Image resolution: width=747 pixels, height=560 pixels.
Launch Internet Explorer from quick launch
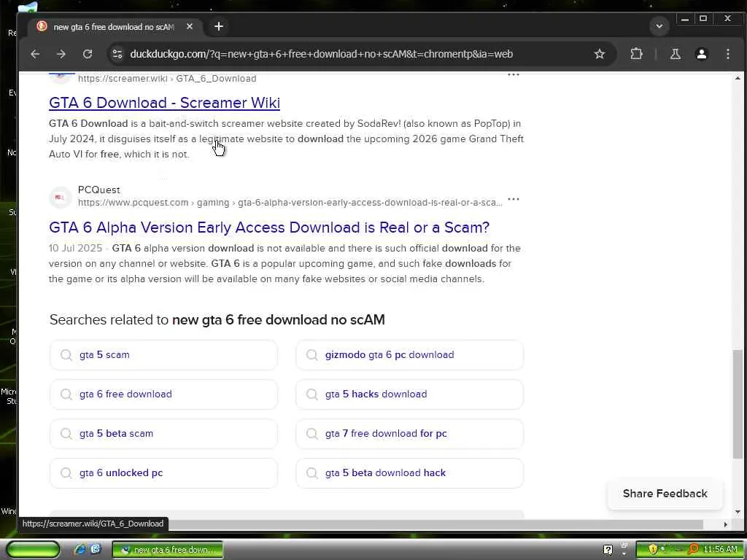(x=80, y=550)
